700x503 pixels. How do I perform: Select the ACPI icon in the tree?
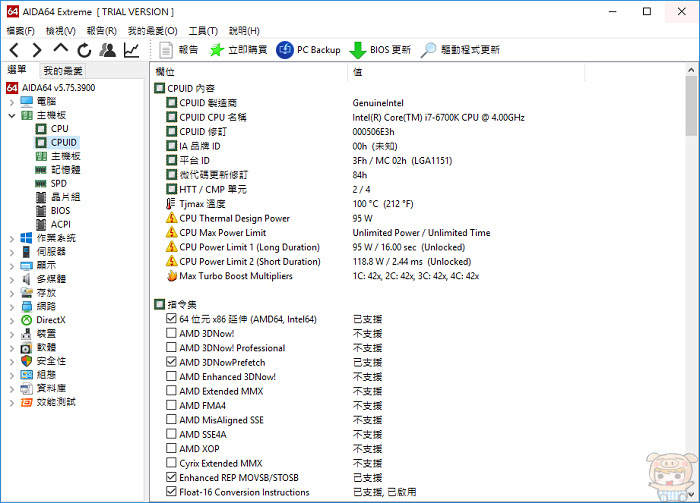pos(41,224)
